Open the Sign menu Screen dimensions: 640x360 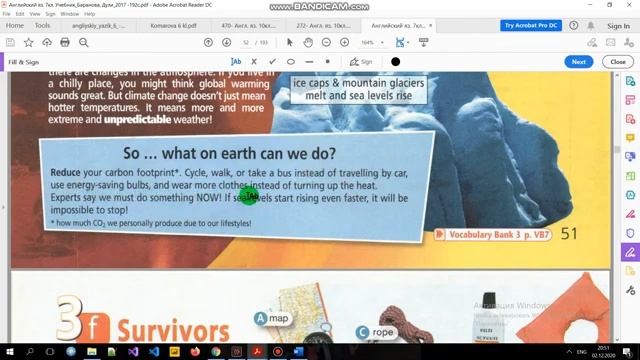point(50,14)
